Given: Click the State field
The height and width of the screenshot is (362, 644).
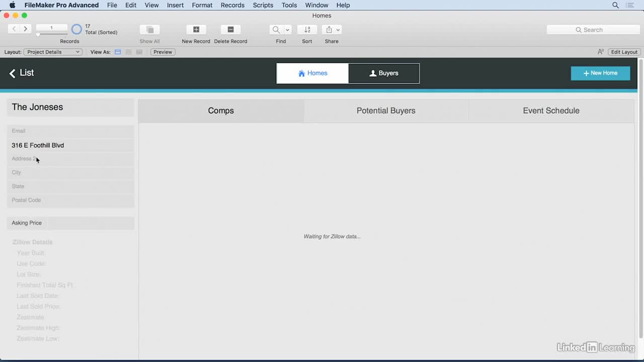Looking at the screenshot, I should (x=70, y=186).
